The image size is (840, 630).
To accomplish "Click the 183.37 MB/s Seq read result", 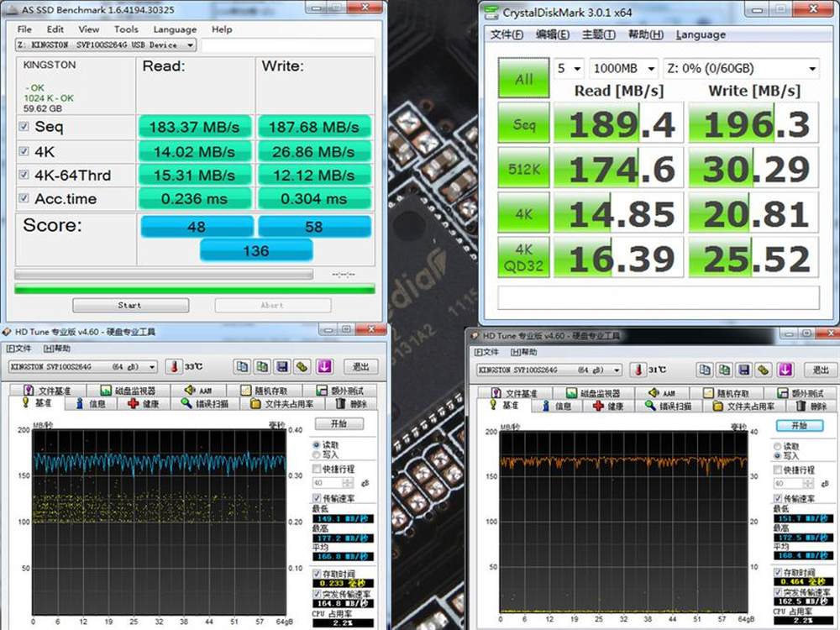I will [x=195, y=127].
